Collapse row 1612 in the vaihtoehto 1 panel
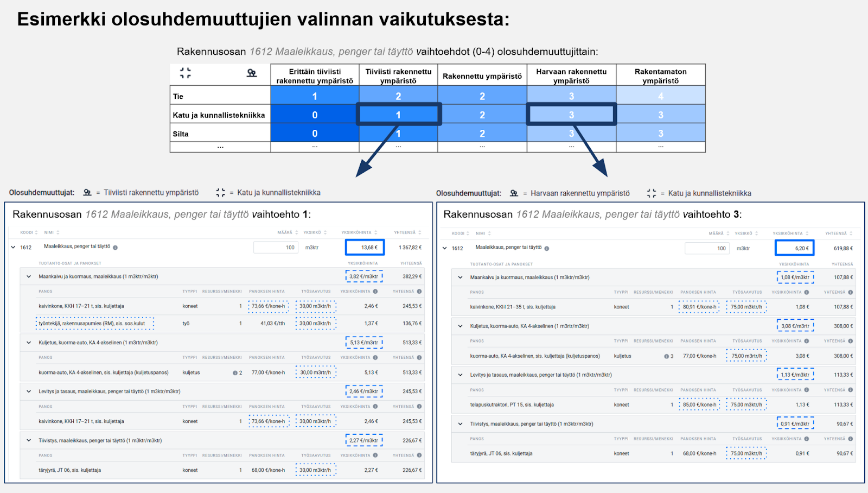Screen dimensions: 868x493 [13, 247]
